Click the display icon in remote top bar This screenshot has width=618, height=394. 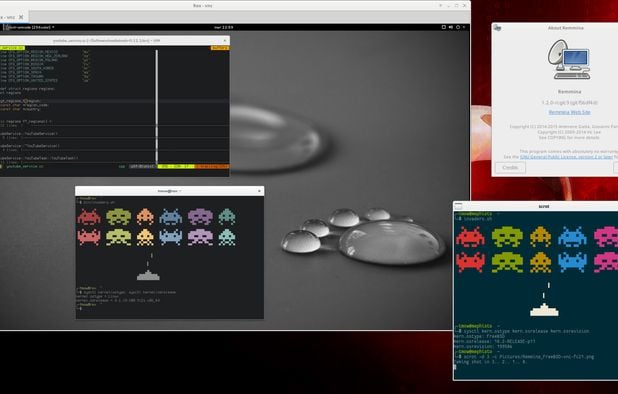[443, 27]
